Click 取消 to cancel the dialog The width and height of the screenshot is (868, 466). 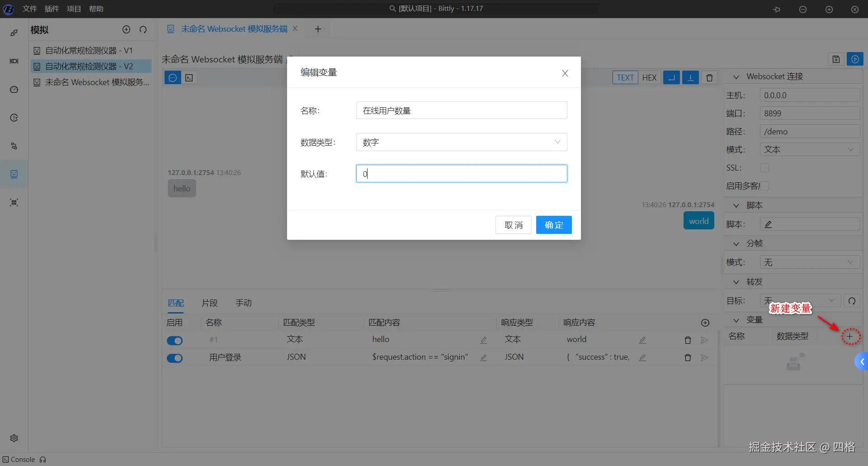(x=514, y=225)
